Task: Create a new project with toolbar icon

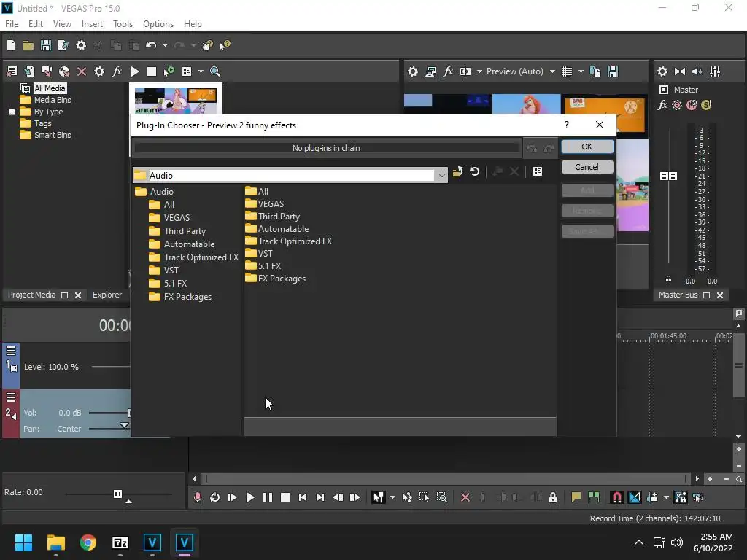Action: point(11,45)
